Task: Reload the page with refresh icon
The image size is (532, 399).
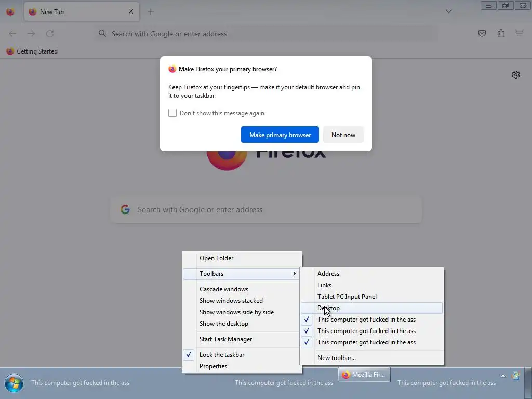Action: click(50, 34)
